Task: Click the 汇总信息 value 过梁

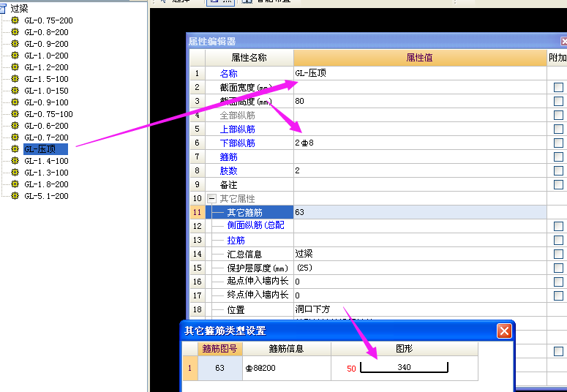Action: 420,254
